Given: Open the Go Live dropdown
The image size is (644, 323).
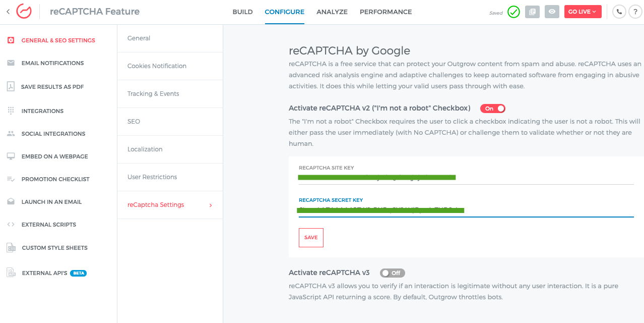Looking at the screenshot, I should click(x=583, y=12).
